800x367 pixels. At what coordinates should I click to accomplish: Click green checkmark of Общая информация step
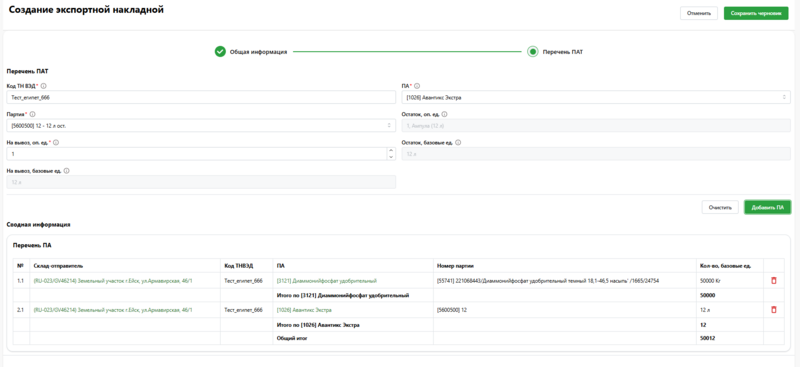220,52
